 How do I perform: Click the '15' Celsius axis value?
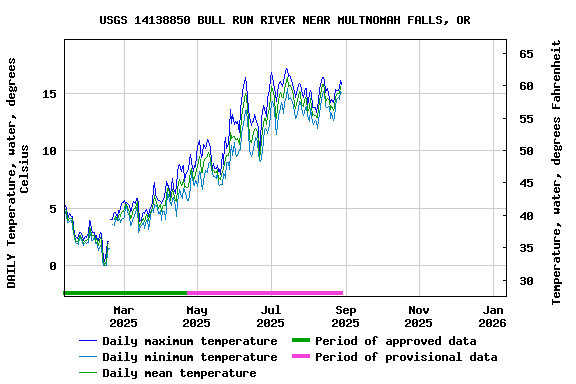pyautogui.click(x=50, y=94)
